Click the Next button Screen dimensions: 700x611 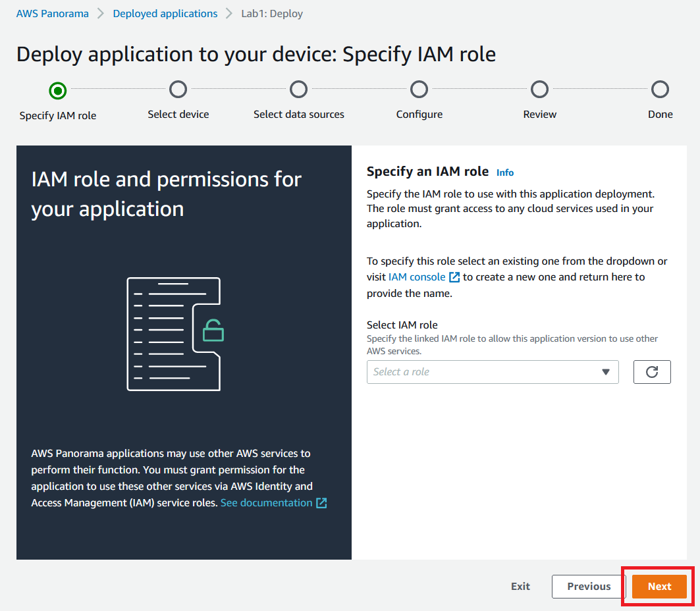(659, 586)
